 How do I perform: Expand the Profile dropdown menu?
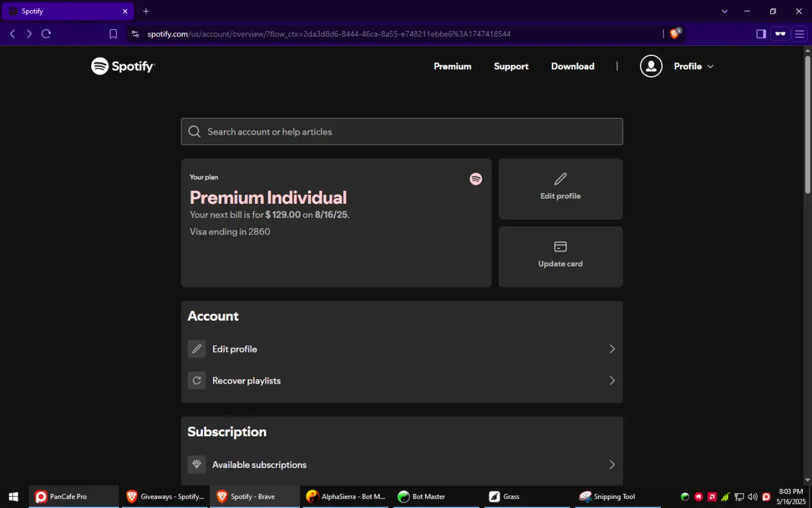tap(693, 66)
